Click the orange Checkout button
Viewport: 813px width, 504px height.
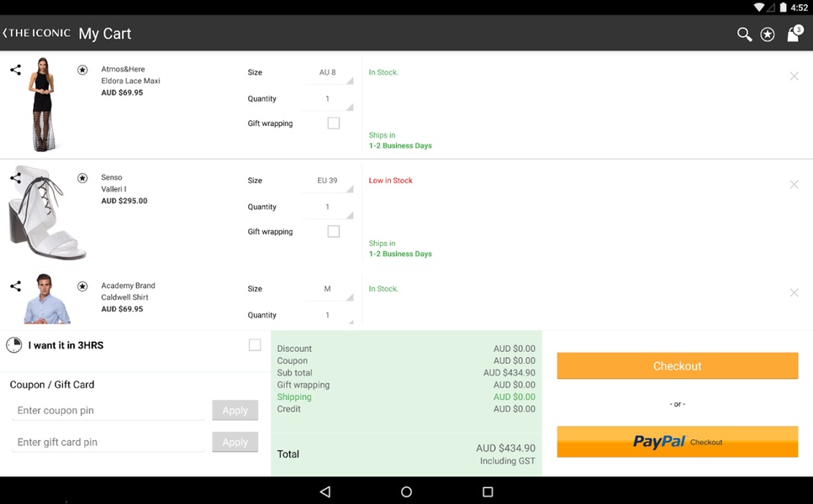(x=677, y=365)
